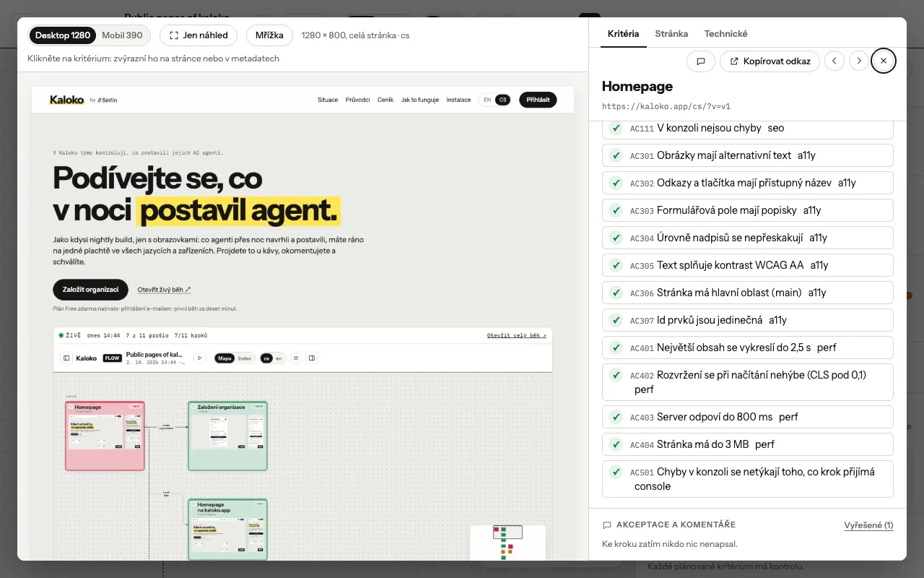Close the Homepage detail panel
This screenshot has width=924, height=578.
pyautogui.click(x=884, y=61)
